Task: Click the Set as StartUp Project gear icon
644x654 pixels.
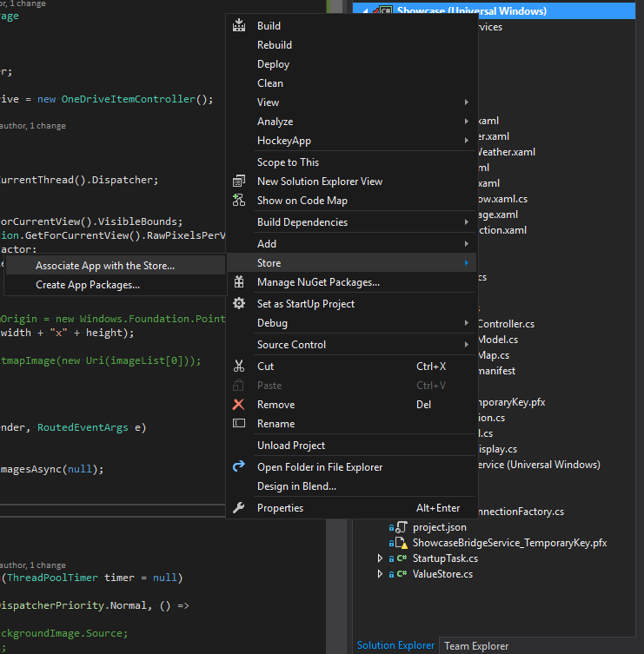Action: [239, 304]
